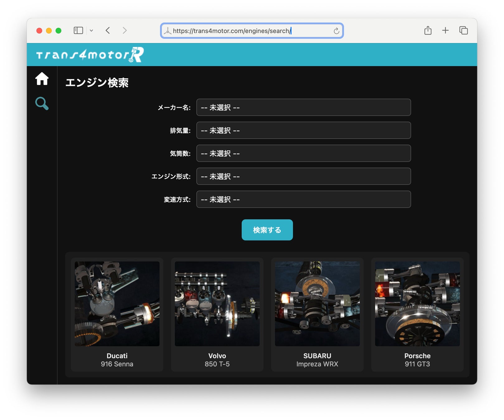Image resolution: width=504 pixels, height=420 pixels.
Task: Open search via magnifying glass sidebar icon
Action: [x=42, y=103]
